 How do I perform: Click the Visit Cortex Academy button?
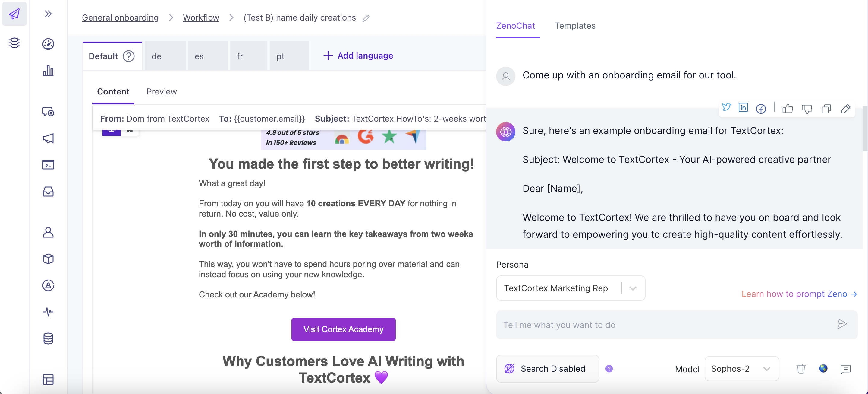[343, 329]
